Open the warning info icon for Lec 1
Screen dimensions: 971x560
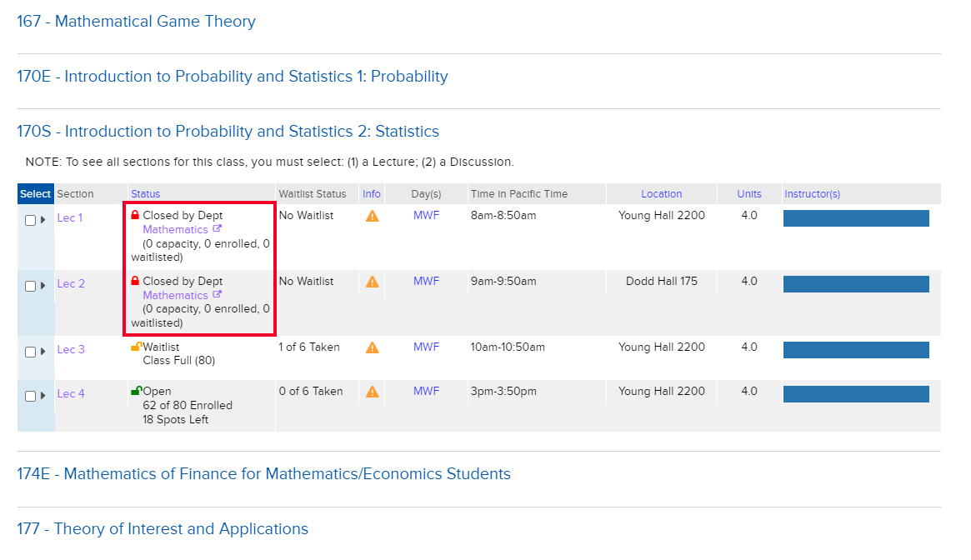click(373, 216)
